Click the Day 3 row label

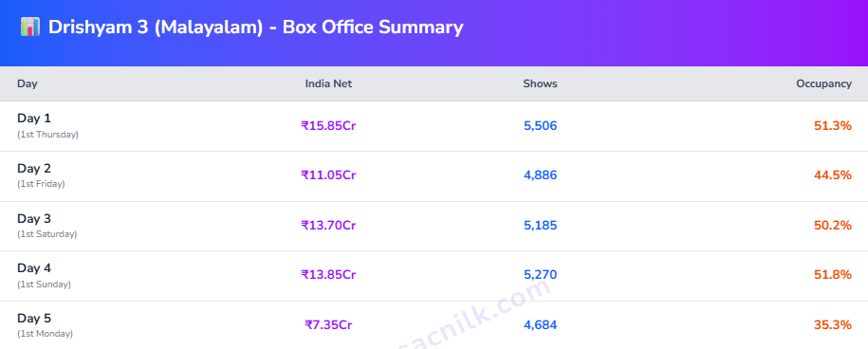pos(34,218)
